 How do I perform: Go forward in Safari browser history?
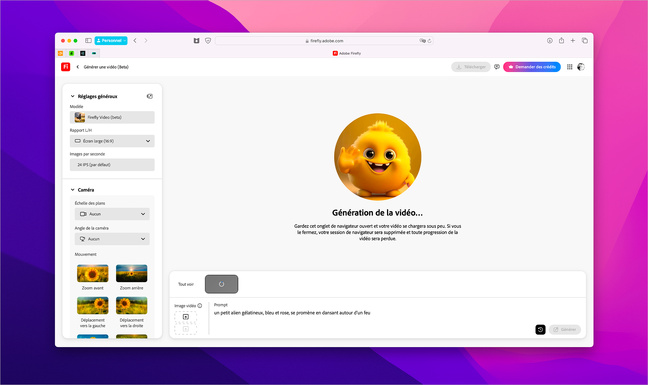click(145, 40)
